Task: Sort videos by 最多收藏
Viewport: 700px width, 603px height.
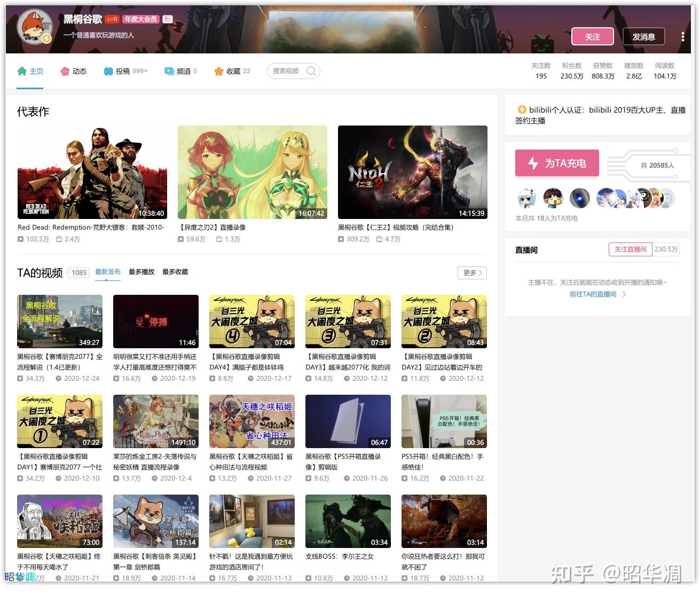Action: coord(175,272)
